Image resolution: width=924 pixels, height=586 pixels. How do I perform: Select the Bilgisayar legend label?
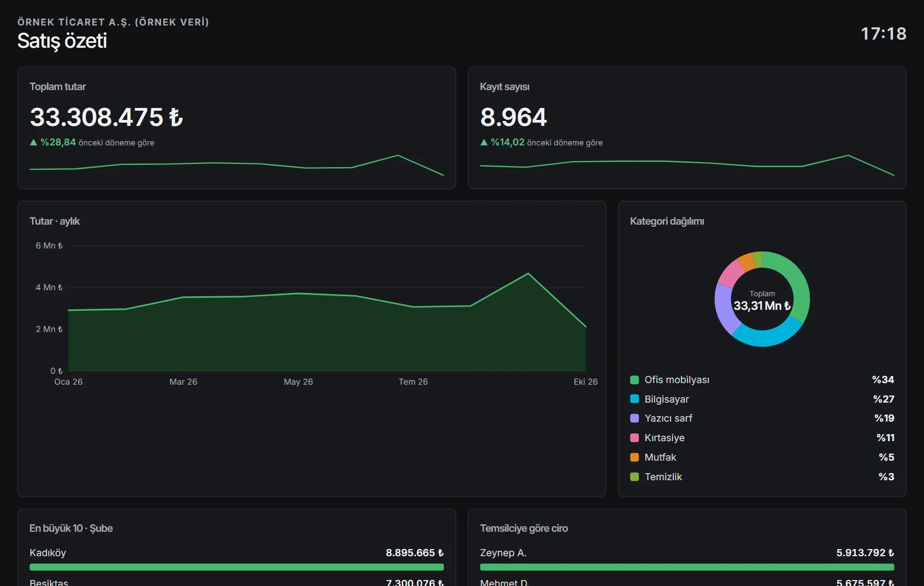[x=666, y=399]
